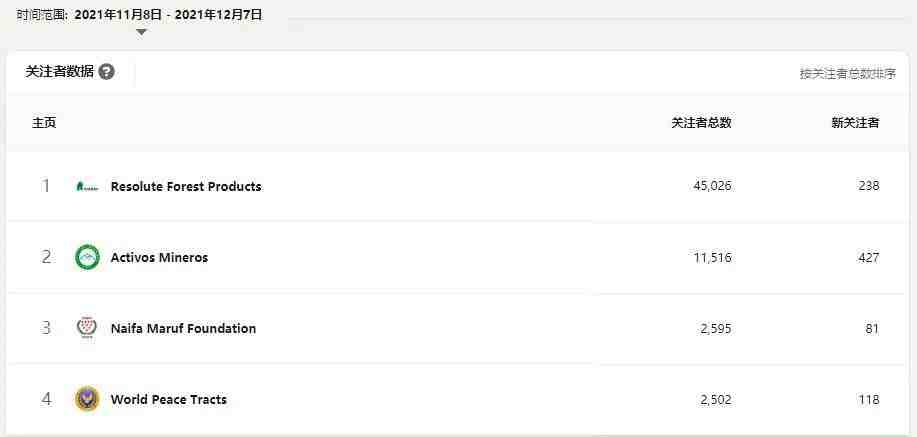The height and width of the screenshot is (437, 917).
Task: Click the Naifa Maruf Foundation logo
Action: [x=87, y=328]
